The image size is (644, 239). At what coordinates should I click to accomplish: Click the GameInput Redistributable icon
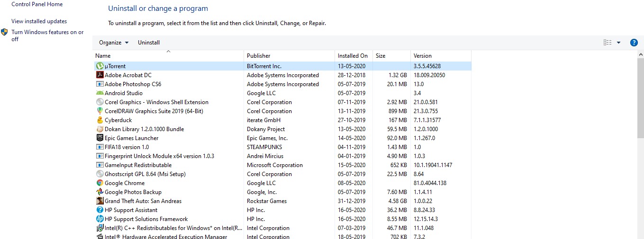tap(100, 165)
